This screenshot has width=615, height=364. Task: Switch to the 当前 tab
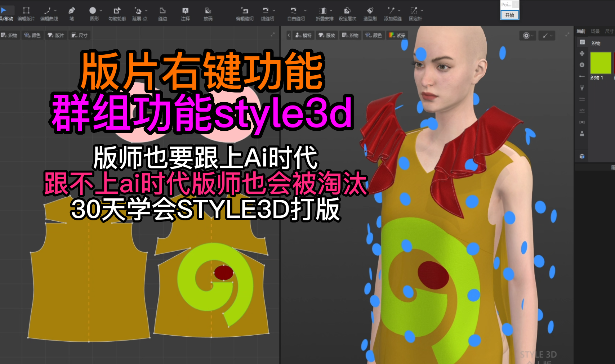[x=581, y=31]
